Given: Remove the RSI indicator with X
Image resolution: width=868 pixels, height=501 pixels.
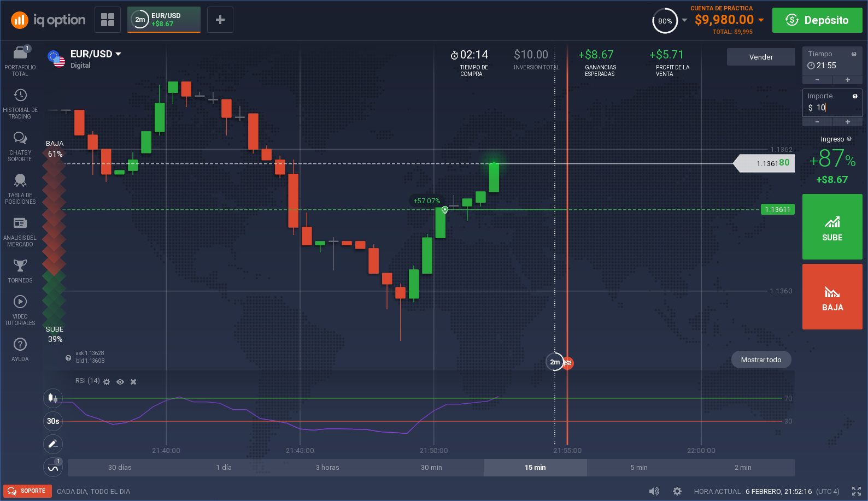Looking at the screenshot, I should point(133,382).
